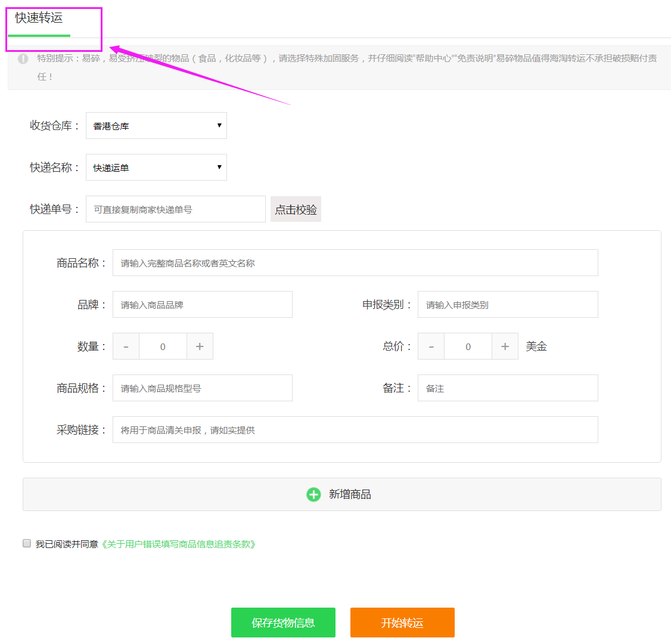Click the 备注 remarks input field
Viewport: 671px width, 644px height.
[507, 388]
